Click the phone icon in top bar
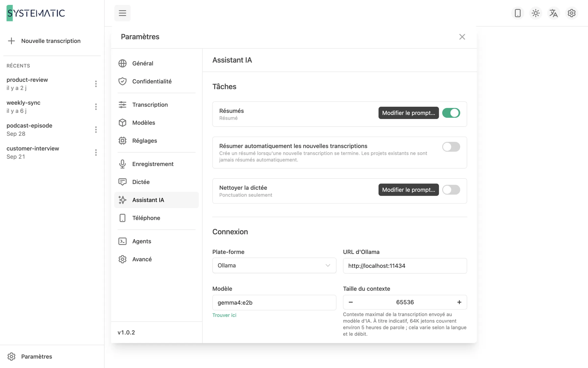 click(x=517, y=13)
